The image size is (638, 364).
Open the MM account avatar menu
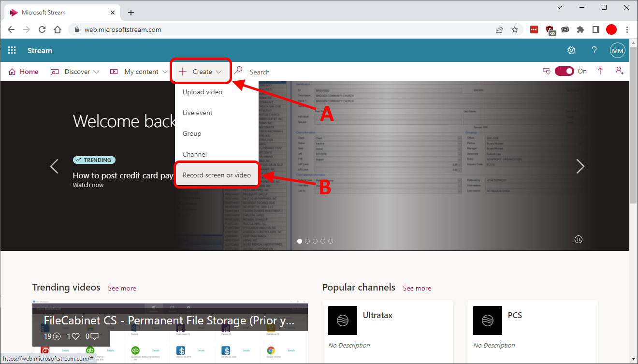618,50
